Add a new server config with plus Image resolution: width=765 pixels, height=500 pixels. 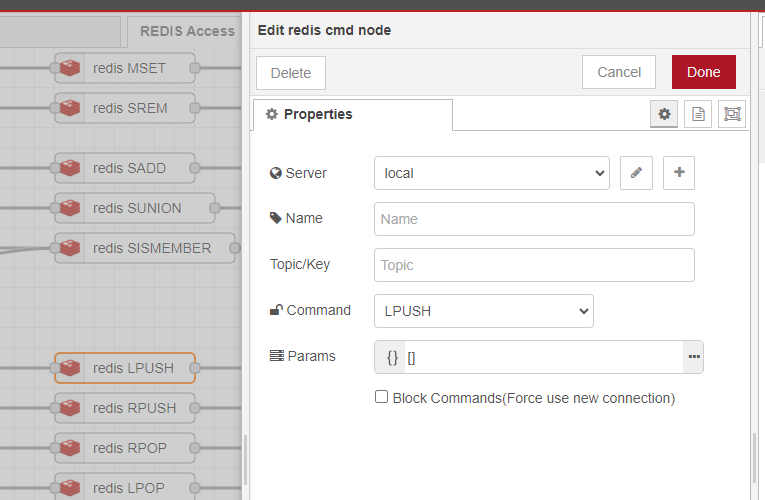coord(679,173)
